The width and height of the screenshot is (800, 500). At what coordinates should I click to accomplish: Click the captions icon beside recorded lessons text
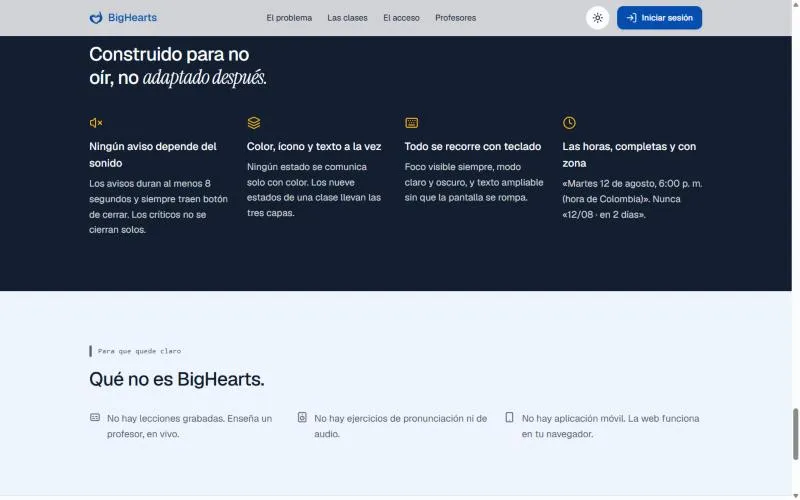coord(95,417)
